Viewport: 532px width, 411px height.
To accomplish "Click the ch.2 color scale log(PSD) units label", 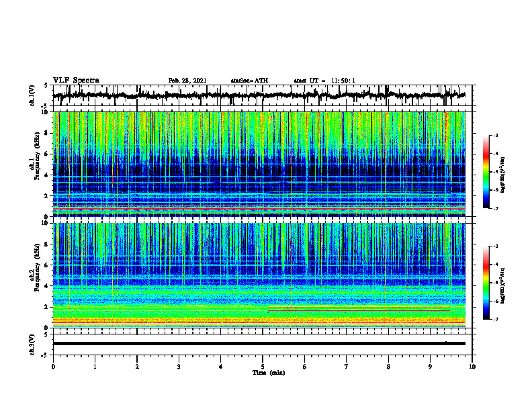I will click(503, 285).
